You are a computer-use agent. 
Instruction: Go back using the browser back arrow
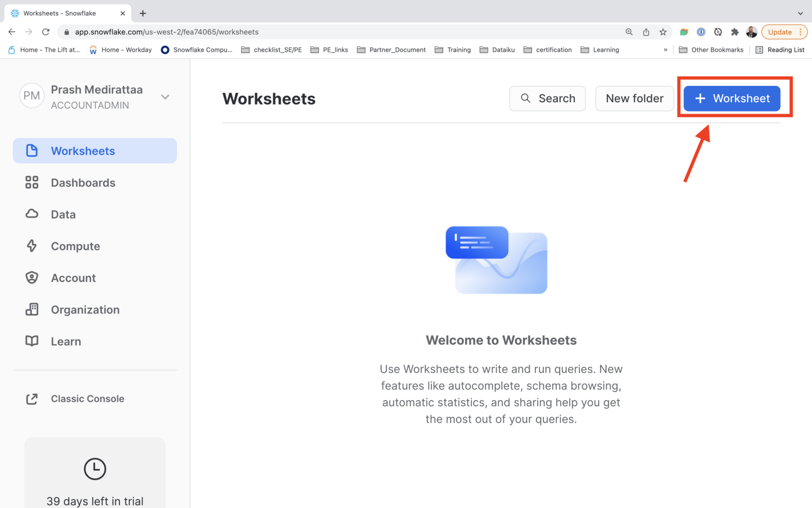click(x=12, y=32)
